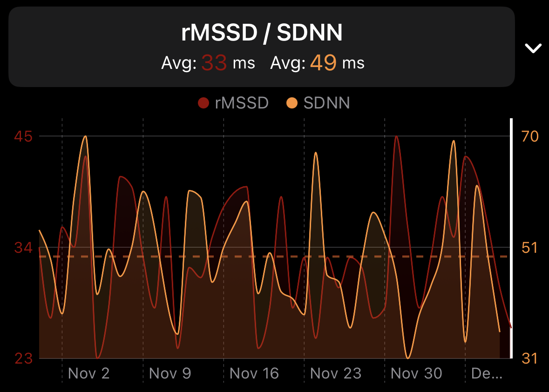Image resolution: width=549 pixels, height=392 pixels.
Task: Choose the Nov 30 date label
Action: [x=416, y=373]
